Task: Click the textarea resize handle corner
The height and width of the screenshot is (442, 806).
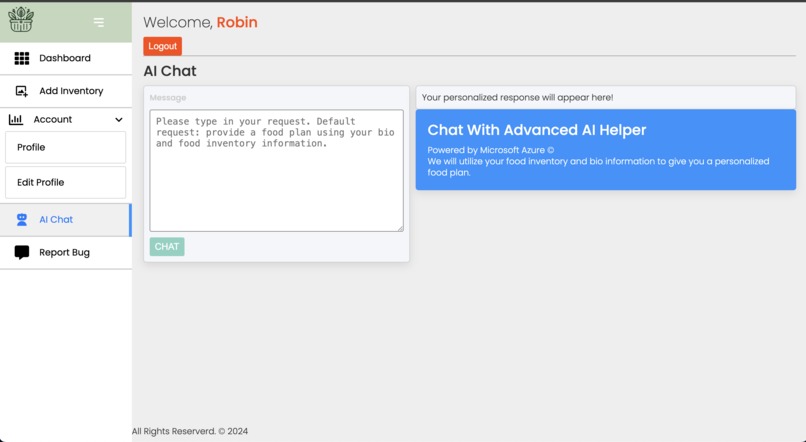Action: point(400,228)
